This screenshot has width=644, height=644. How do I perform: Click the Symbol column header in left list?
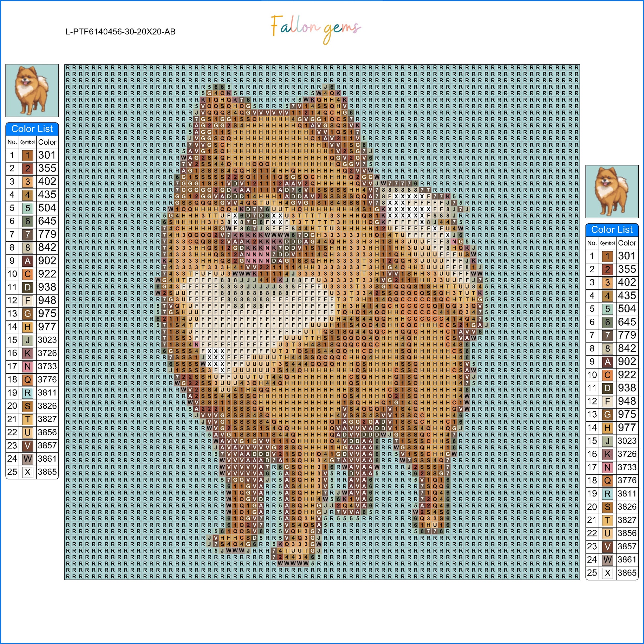tap(27, 142)
